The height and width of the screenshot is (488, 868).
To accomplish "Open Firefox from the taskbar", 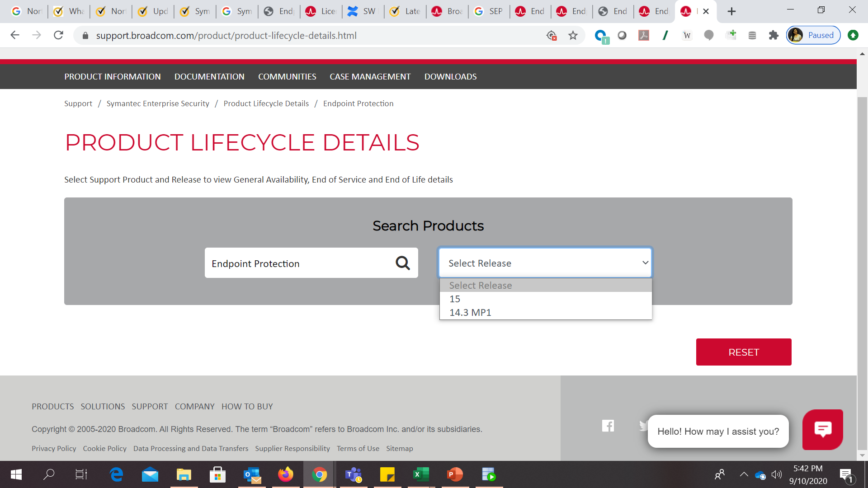I will pyautogui.click(x=285, y=474).
